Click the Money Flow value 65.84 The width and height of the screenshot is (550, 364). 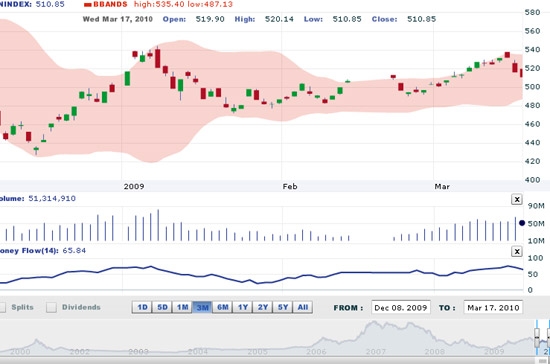click(x=74, y=251)
